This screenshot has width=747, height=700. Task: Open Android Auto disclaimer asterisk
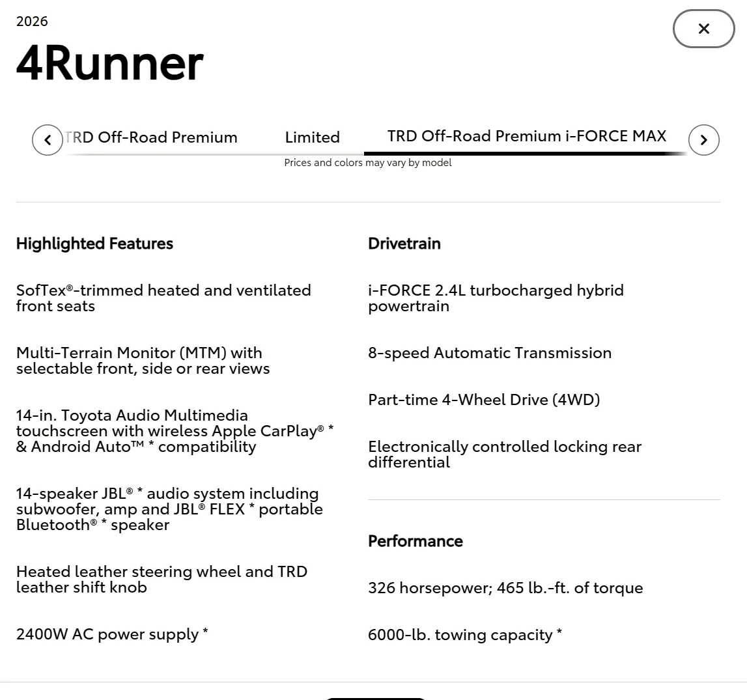pos(151,444)
